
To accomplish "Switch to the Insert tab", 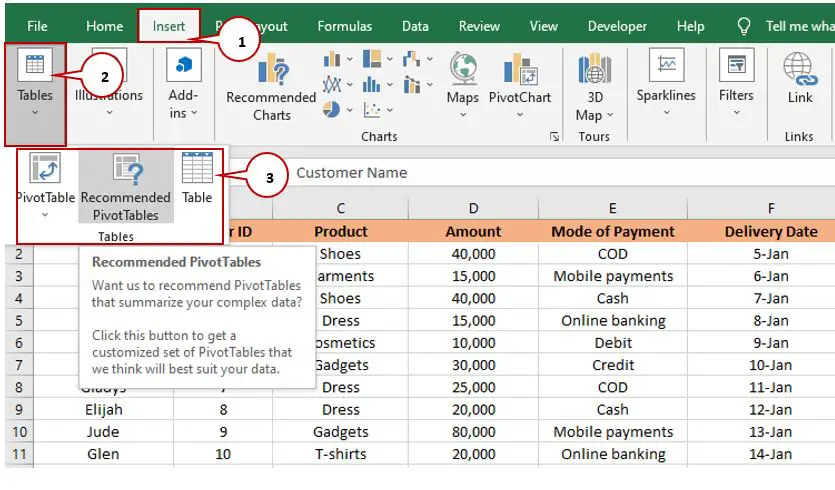I will click(169, 26).
